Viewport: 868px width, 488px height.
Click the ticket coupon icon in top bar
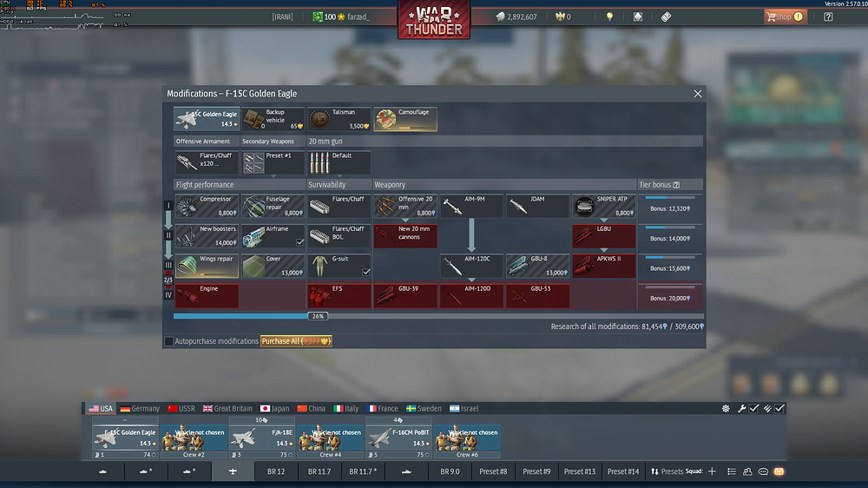(666, 16)
